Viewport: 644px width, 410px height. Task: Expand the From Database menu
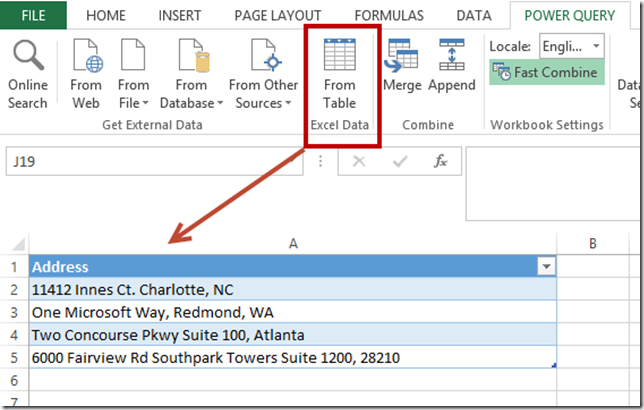tap(191, 74)
